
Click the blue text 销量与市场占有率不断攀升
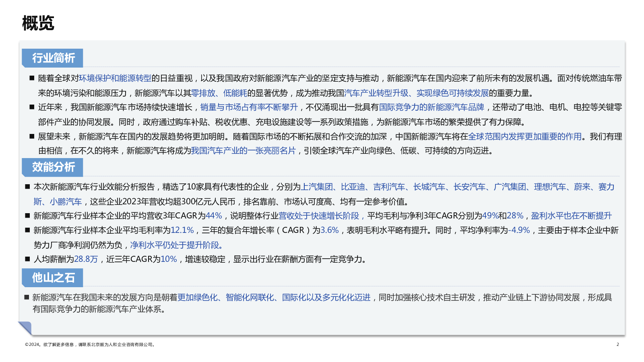[249, 107]
